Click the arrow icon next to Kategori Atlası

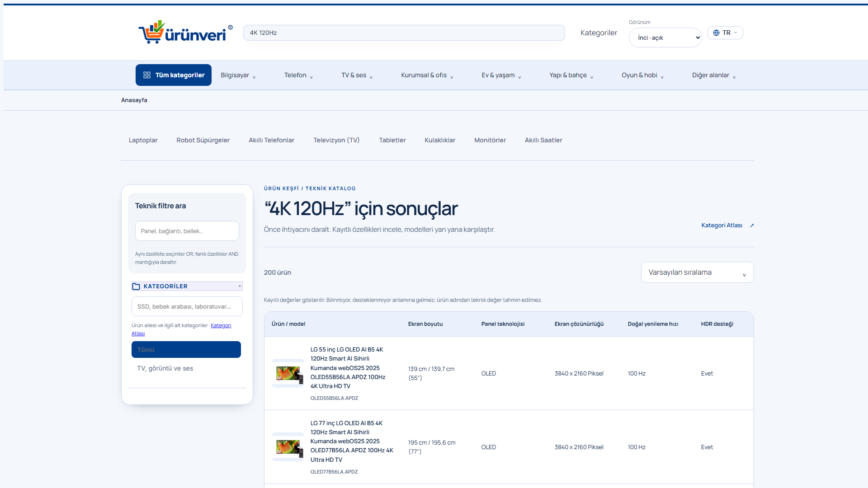(x=752, y=225)
